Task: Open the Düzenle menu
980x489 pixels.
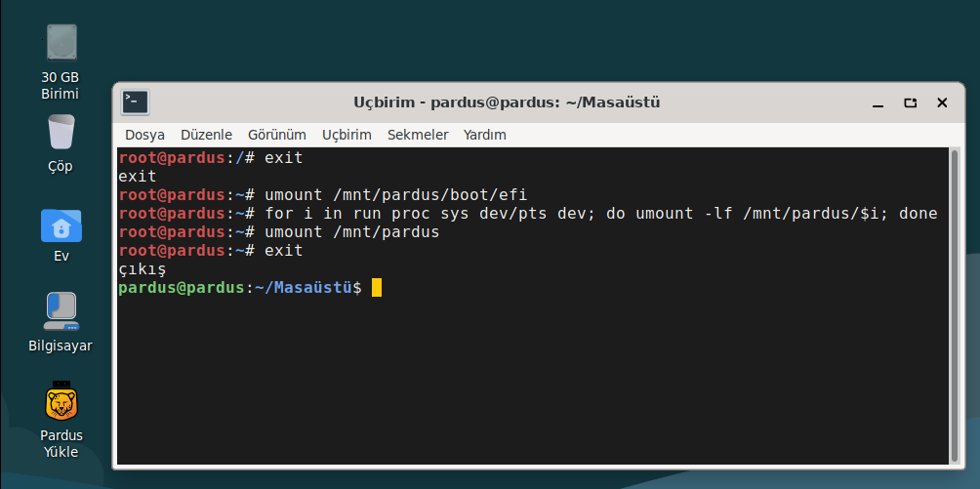Action: pyautogui.click(x=206, y=135)
